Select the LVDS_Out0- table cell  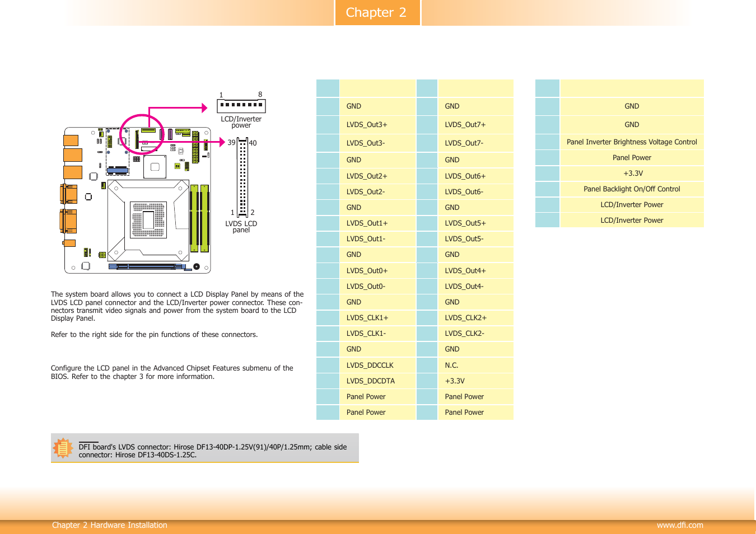378,287
